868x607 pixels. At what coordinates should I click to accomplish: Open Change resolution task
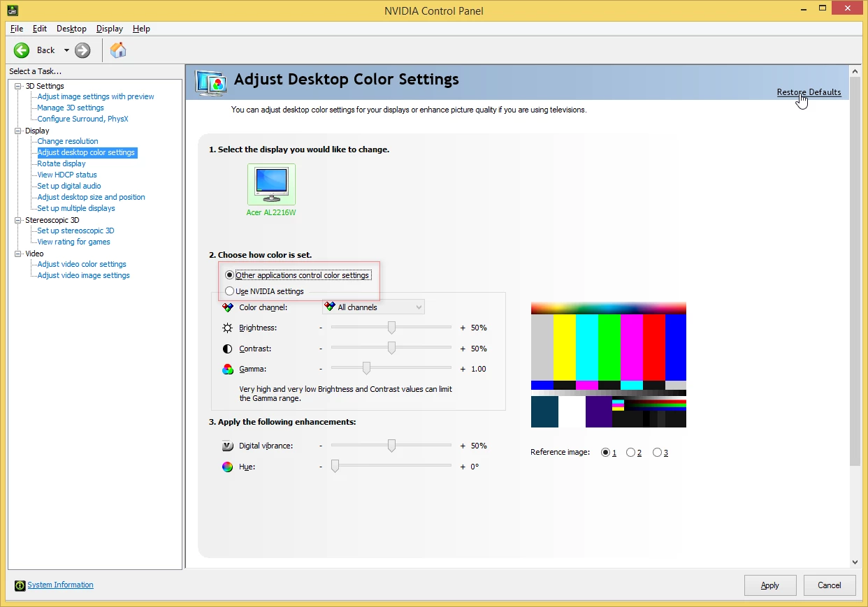68,141
